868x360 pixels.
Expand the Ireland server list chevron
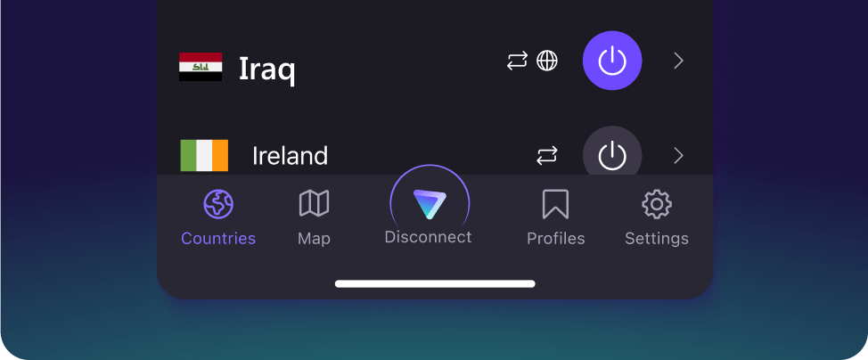679,156
